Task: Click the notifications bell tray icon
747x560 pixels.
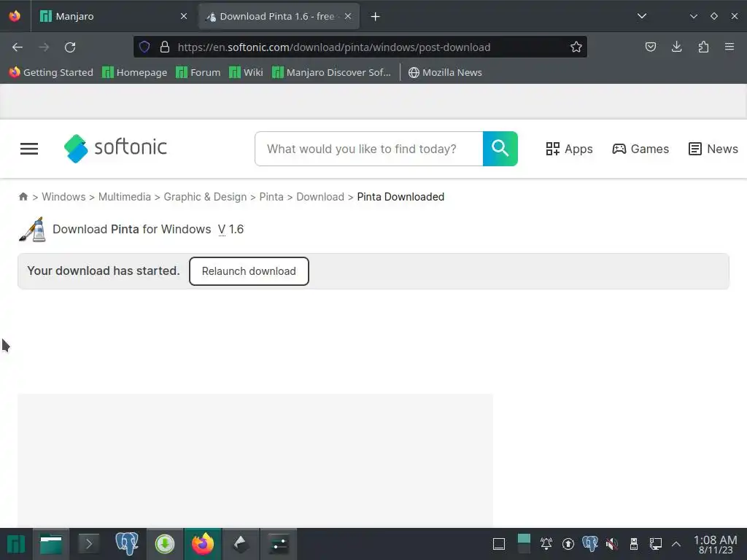Action: [546, 544]
